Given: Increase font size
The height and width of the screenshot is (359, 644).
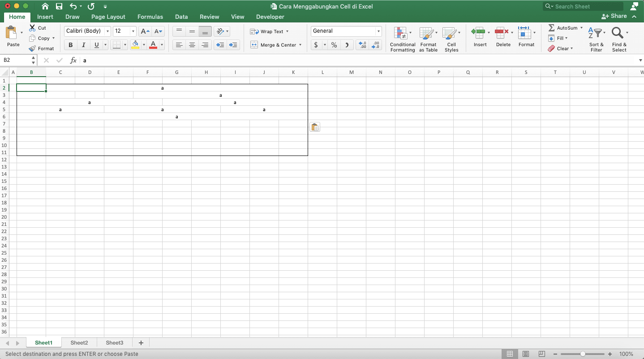Looking at the screenshot, I should (145, 31).
